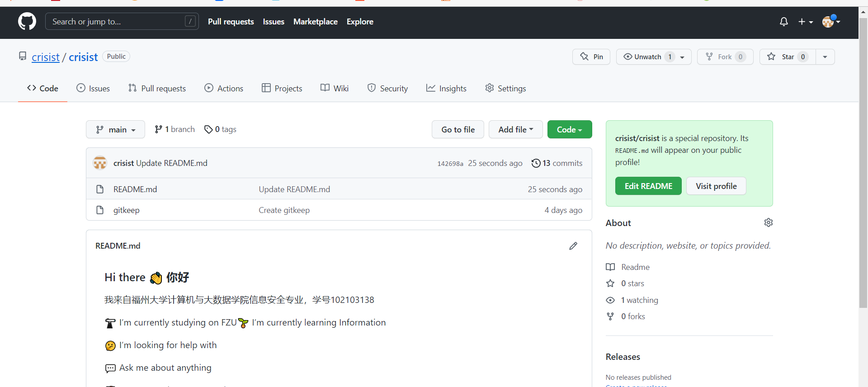Viewport: 868px width, 387px height.
Task: Focus the Search or jump to field
Action: [x=122, y=21]
